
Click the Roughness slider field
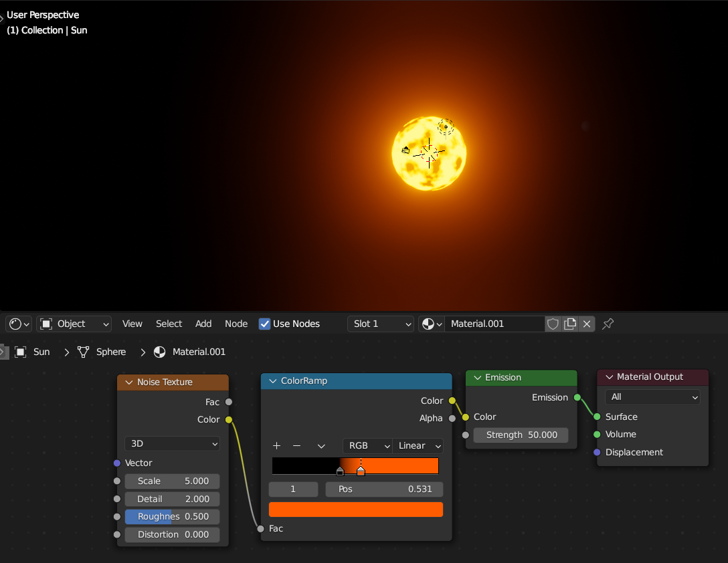tap(172, 517)
